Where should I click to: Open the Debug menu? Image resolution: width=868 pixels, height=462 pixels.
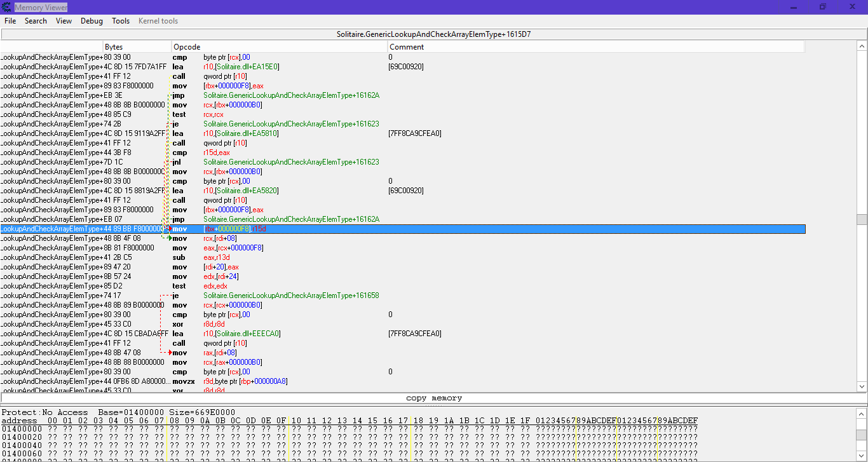[92, 21]
